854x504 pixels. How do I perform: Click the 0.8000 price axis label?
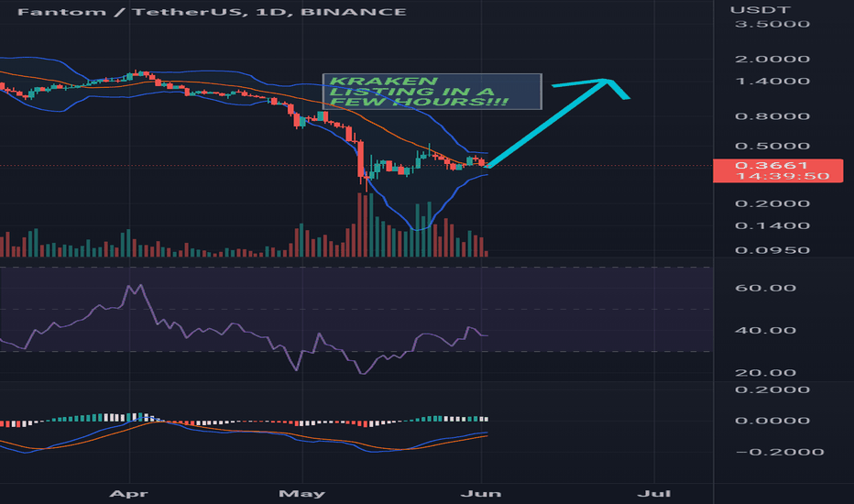pos(772,116)
